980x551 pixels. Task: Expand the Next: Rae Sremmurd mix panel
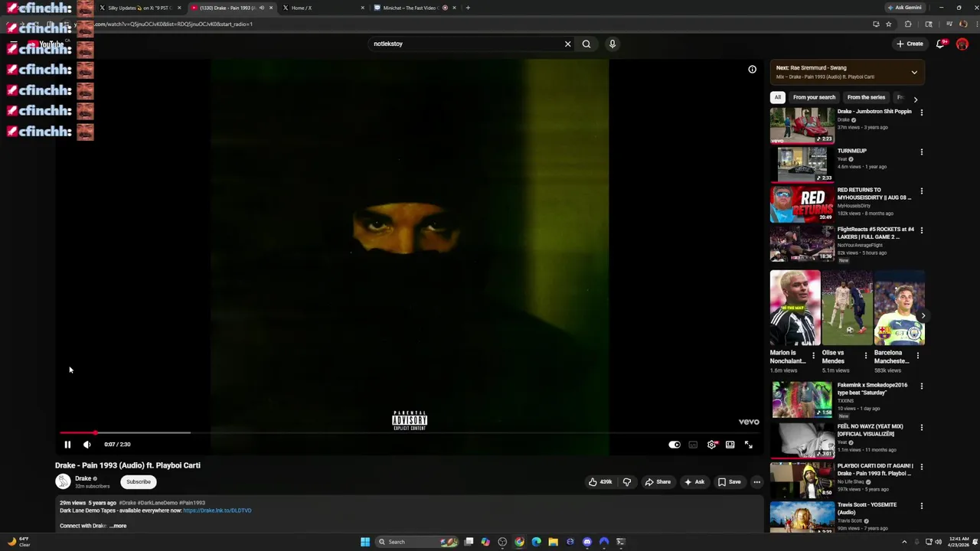[x=914, y=73]
